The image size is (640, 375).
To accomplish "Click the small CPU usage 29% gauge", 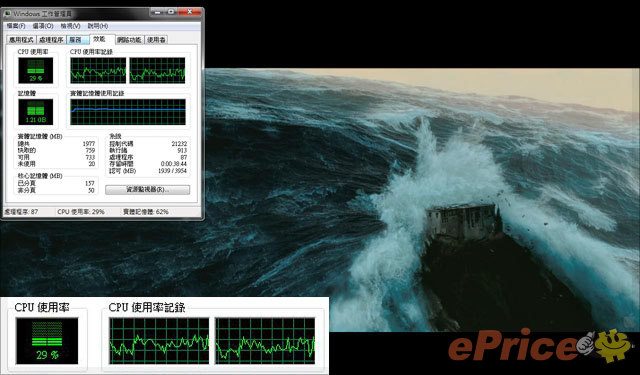I will tap(36, 70).
